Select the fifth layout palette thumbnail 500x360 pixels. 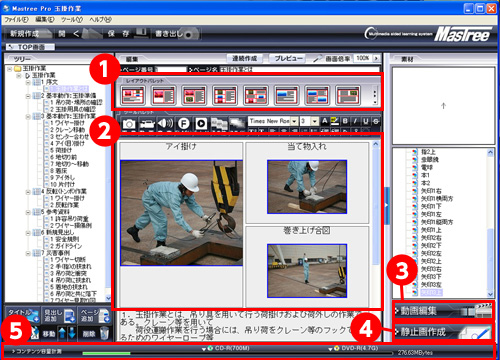256,95
